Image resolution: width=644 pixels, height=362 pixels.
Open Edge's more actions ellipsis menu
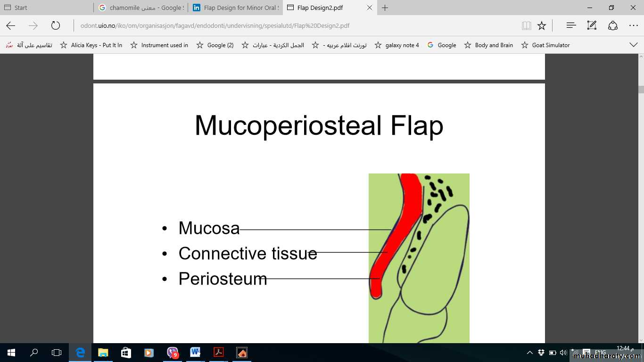(633, 26)
